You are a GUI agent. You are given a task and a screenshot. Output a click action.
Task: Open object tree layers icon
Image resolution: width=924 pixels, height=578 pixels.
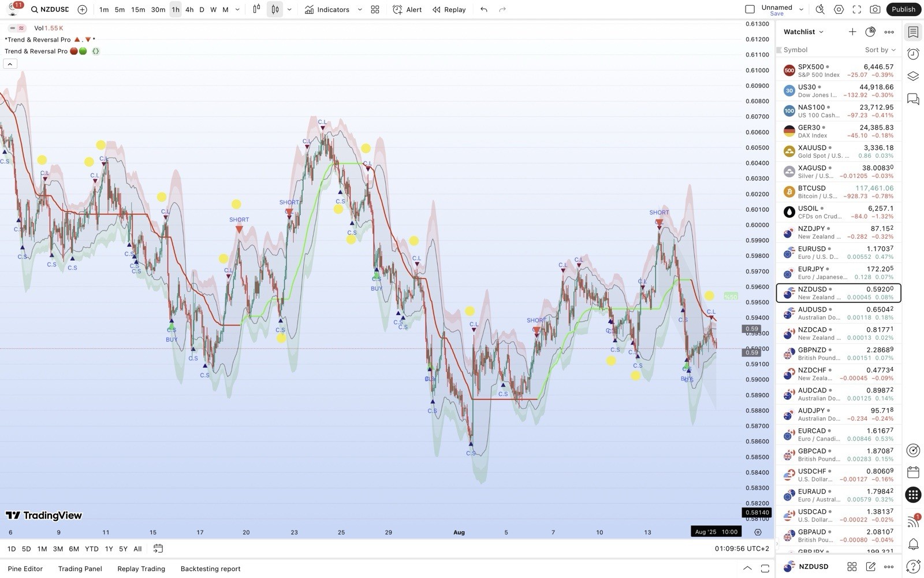click(x=913, y=76)
